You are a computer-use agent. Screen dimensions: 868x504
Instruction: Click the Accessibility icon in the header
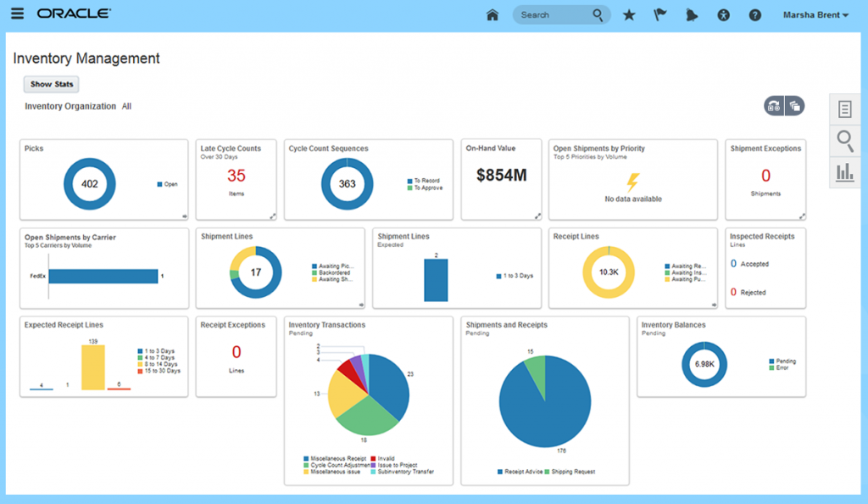coord(723,14)
